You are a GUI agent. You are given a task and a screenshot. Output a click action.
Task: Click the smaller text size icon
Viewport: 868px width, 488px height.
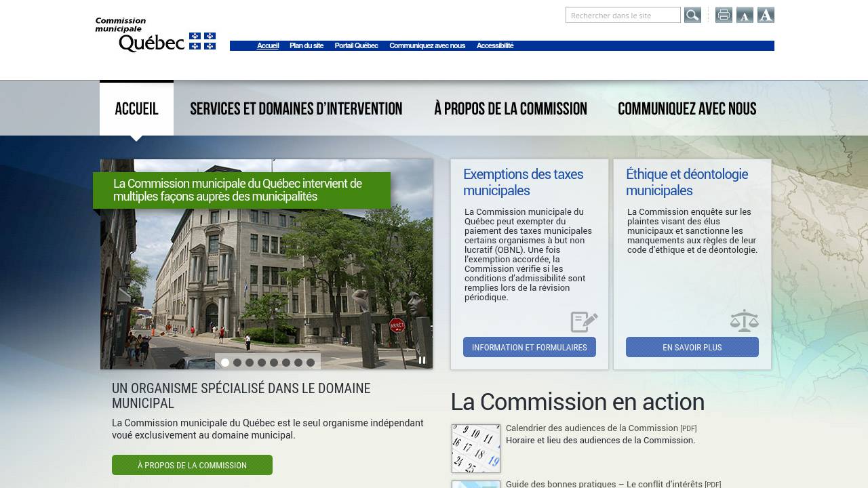pyautogui.click(x=745, y=15)
